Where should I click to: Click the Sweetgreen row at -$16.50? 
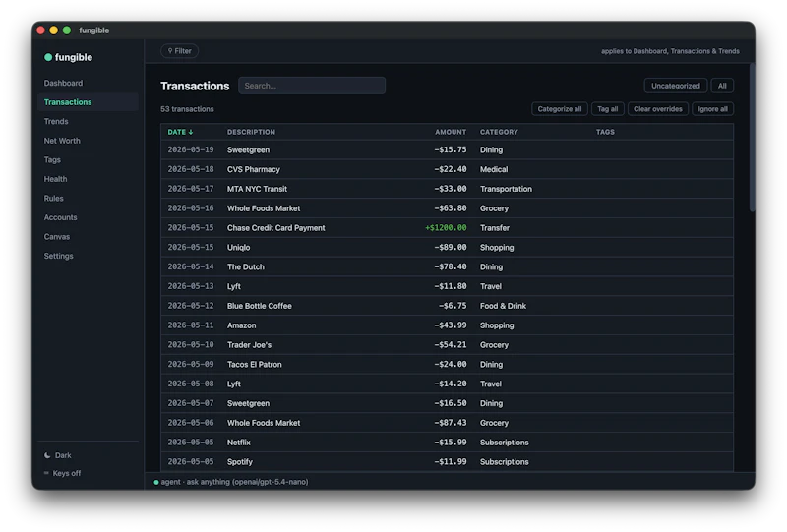point(447,403)
